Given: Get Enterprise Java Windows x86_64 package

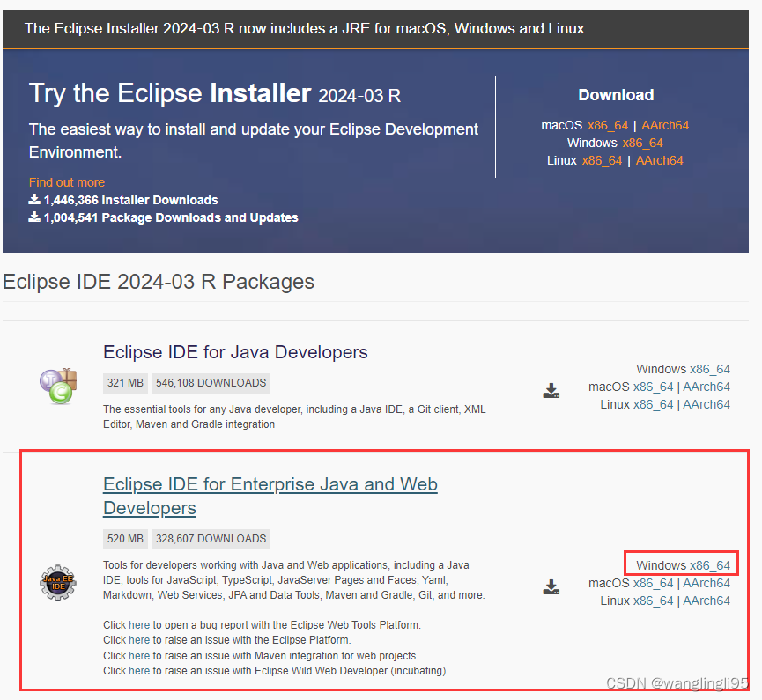Looking at the screenshot, I should 709,565.
